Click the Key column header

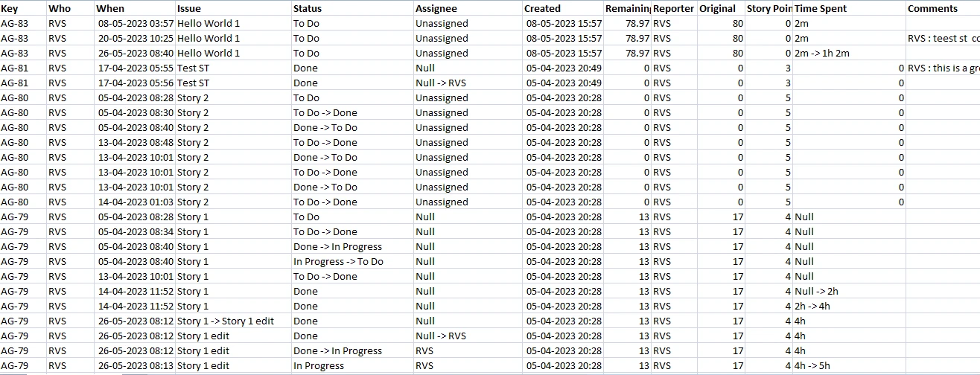pos(10,9)
